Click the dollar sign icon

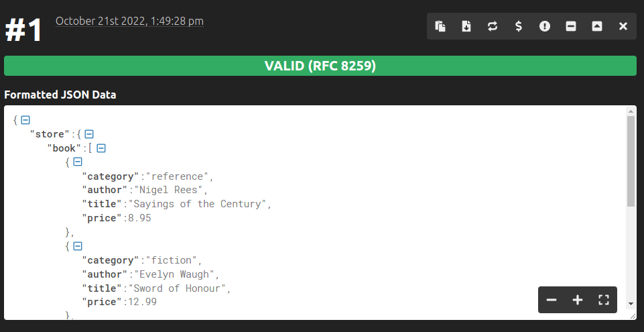[519, 26]
